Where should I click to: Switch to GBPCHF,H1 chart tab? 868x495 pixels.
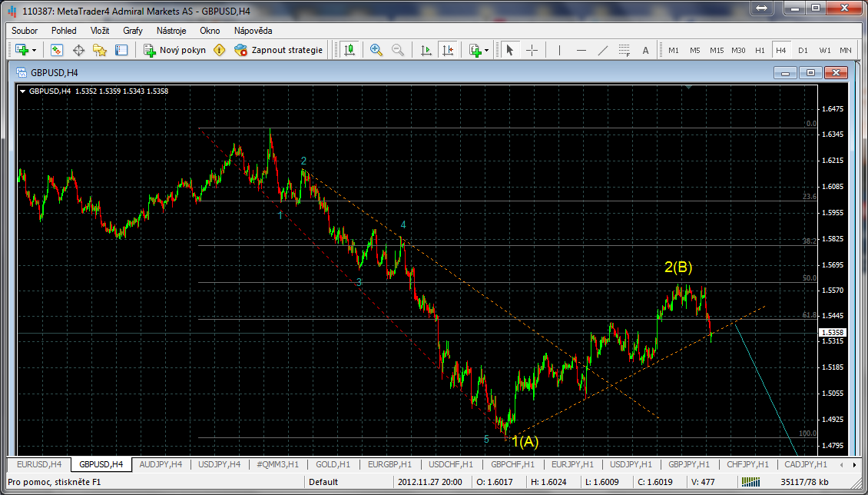(x=512, y=464)
